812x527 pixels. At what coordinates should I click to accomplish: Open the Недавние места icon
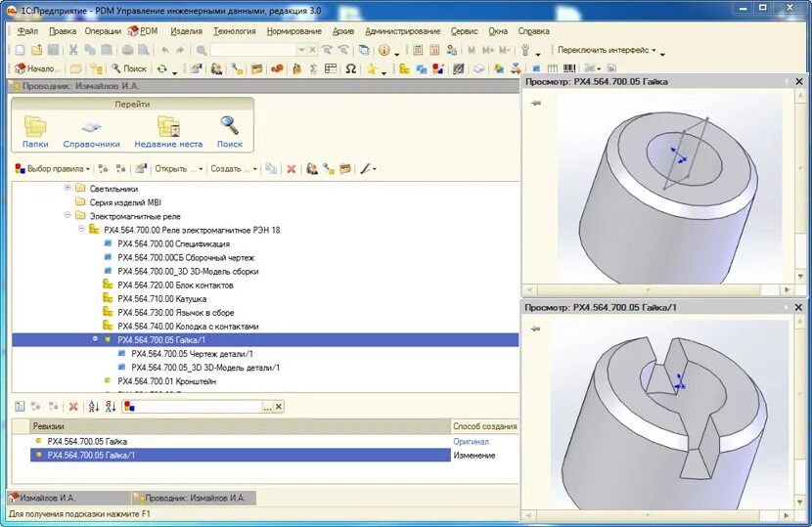click(x=168, y=131)
